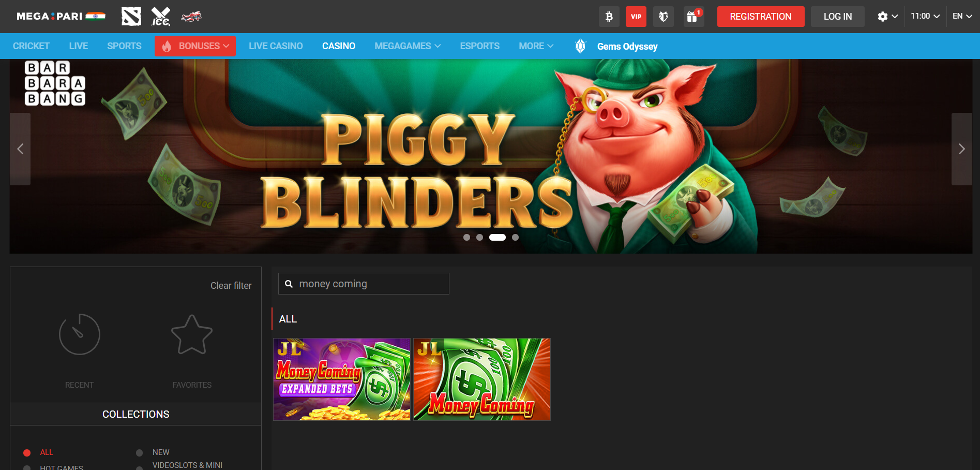Select the ALL collection radio button

[x=27, y=453]
